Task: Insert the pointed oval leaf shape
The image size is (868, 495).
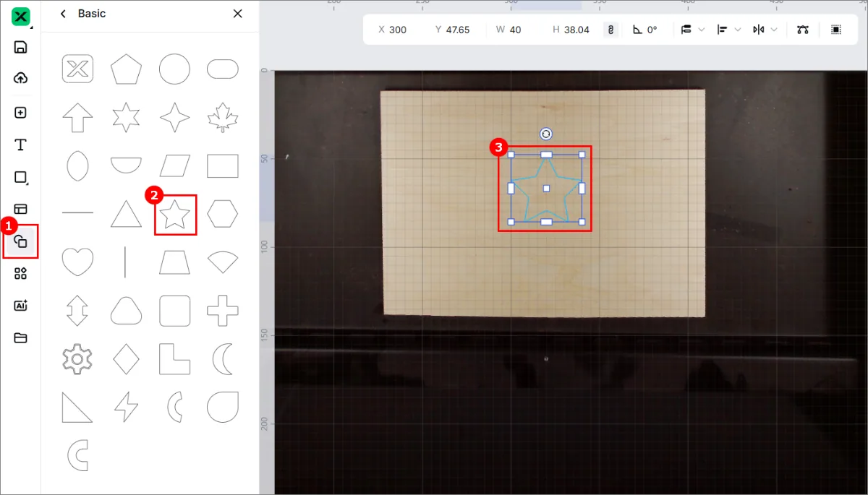Action: click(77, 165)
